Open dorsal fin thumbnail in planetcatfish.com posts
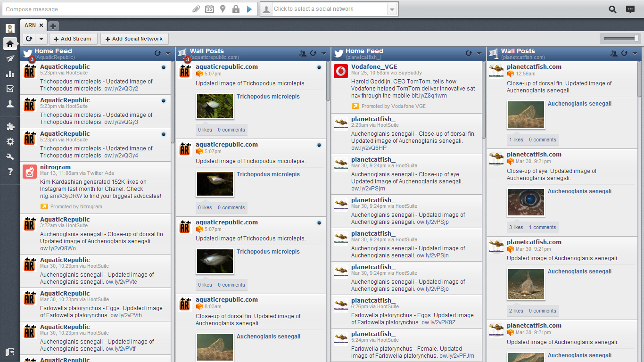The image size is (644, 362). click(x=526, y=115)
